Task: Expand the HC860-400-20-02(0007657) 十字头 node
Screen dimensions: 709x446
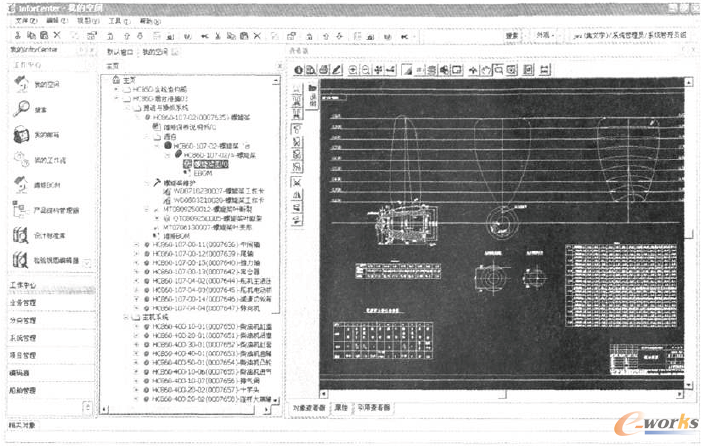Action: click(x=136, y=390)
